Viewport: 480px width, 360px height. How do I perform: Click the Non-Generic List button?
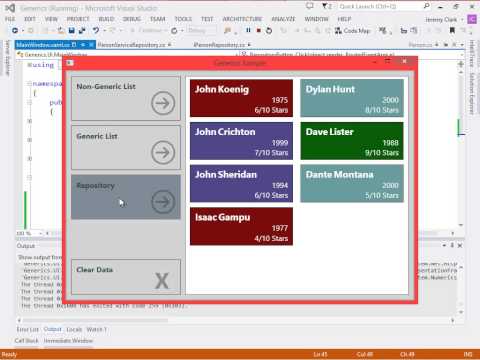[126, 99]
